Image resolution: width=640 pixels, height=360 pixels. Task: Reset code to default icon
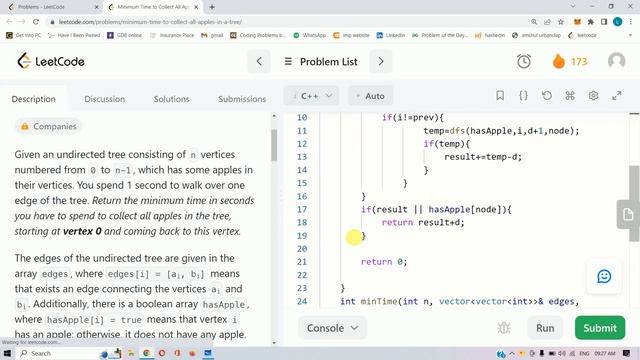[x=547, y=96]
